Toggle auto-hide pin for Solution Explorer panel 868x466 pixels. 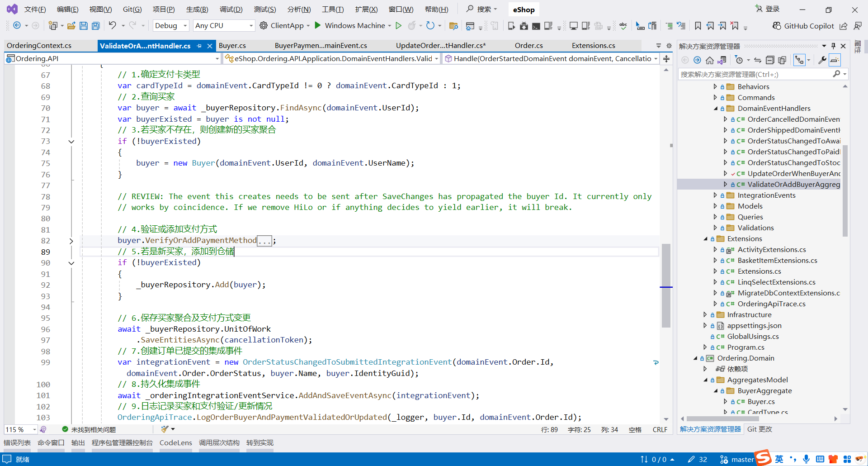833,46
